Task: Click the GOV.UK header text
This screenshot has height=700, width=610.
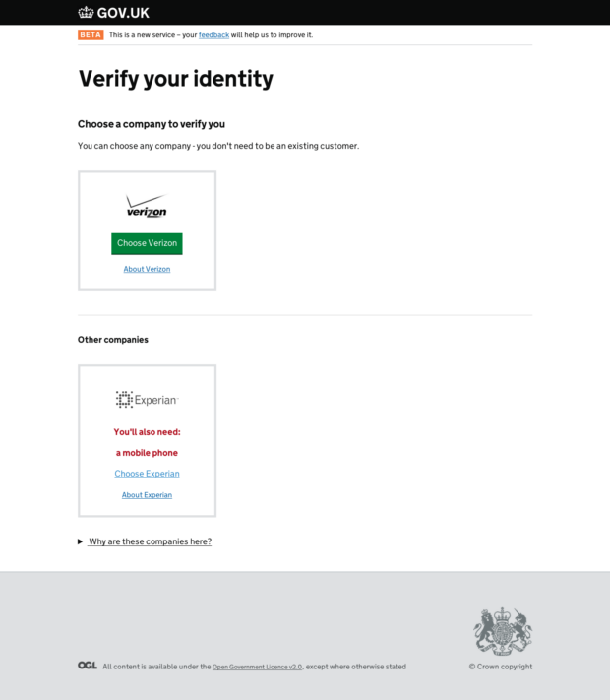Action: (123, 13)
